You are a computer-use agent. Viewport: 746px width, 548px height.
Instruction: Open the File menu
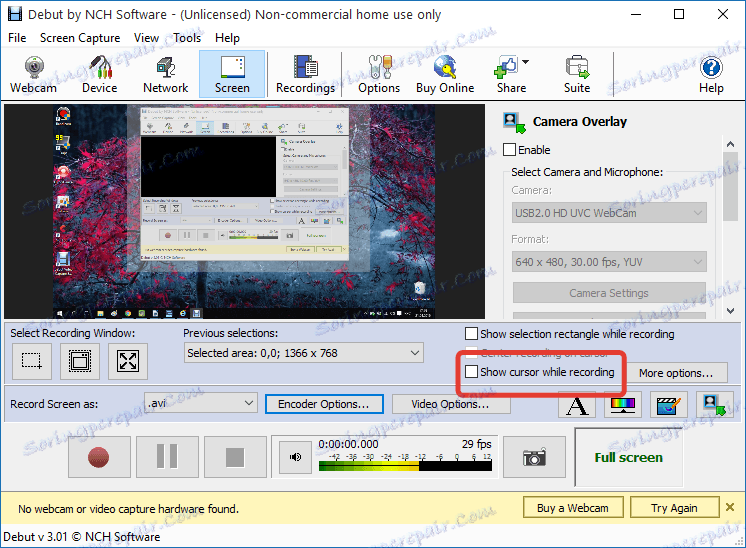click(x=17, y=38)
